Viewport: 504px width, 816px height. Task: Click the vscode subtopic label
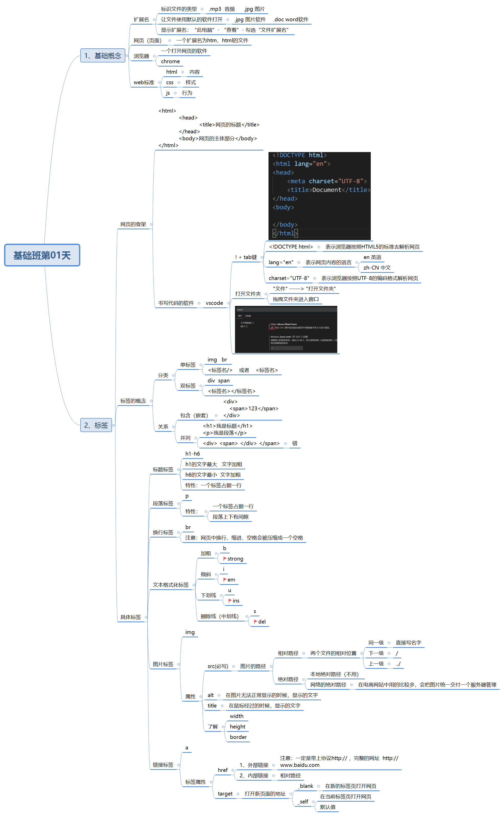coord(214,303)
